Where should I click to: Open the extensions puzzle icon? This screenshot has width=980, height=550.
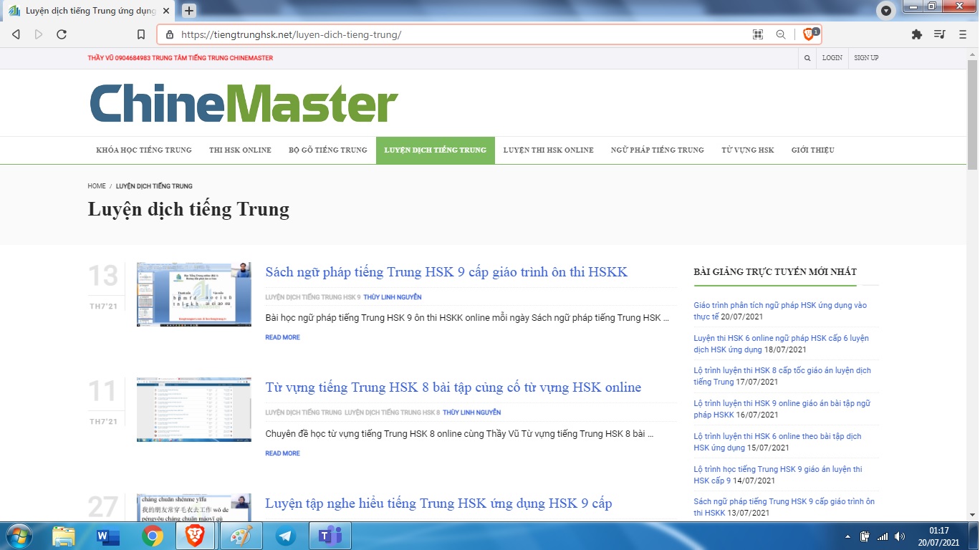916,34
